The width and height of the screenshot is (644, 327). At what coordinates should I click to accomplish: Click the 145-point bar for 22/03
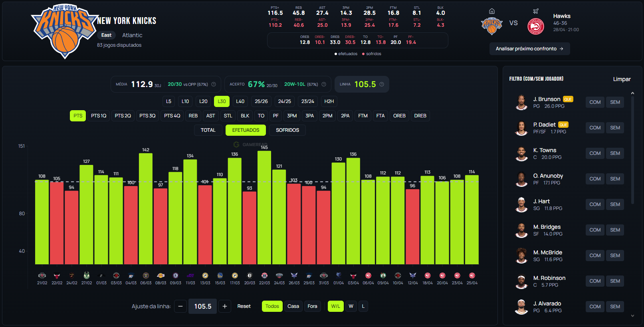264,208
